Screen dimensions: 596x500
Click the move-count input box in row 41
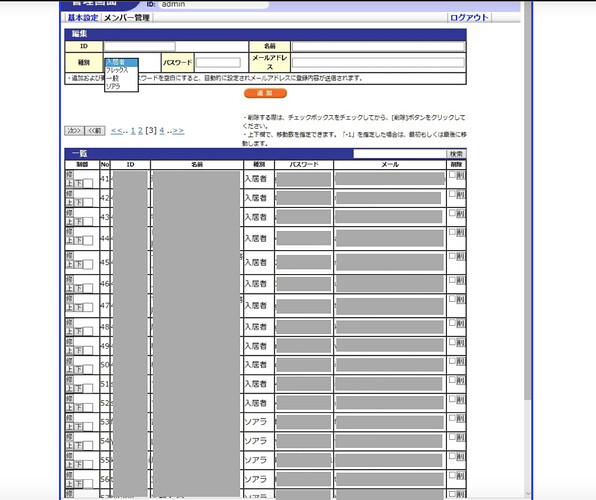[88, 184]
